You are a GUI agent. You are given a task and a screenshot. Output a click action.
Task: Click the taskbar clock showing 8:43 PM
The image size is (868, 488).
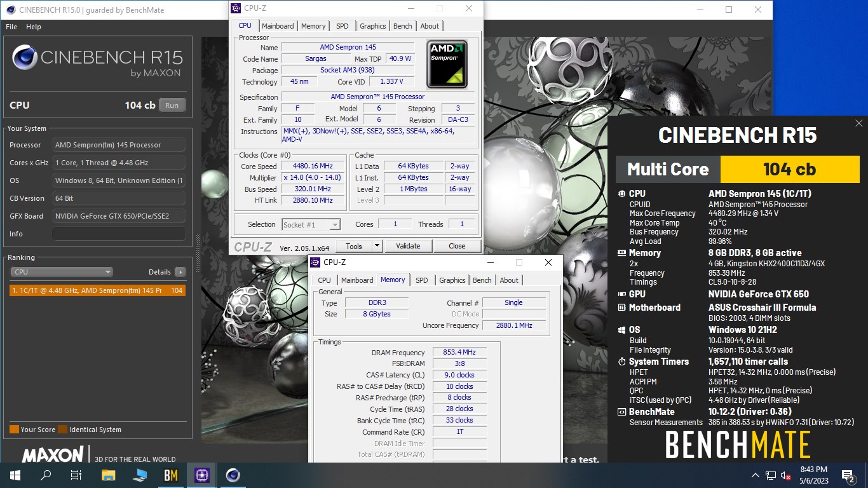pos(813,475)
